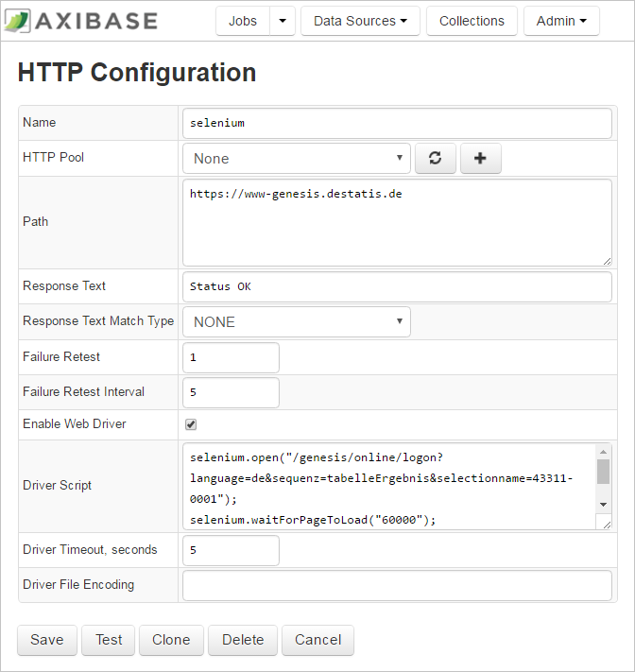Click Driver Script scrollbar up arrow

603,452
